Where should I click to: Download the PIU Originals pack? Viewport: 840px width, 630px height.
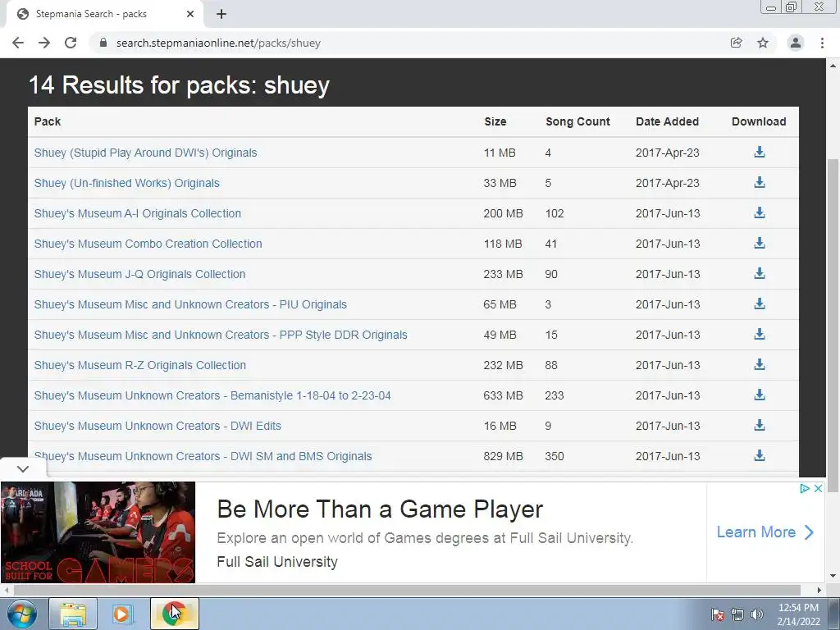pyautogui.click(x=759, y=304)
